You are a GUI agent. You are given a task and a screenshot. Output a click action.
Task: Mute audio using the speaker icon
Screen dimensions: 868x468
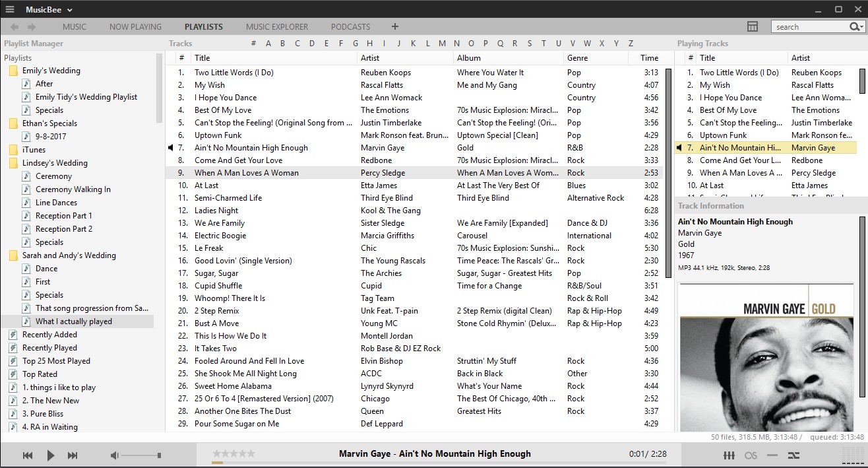(x=114, y=455)
